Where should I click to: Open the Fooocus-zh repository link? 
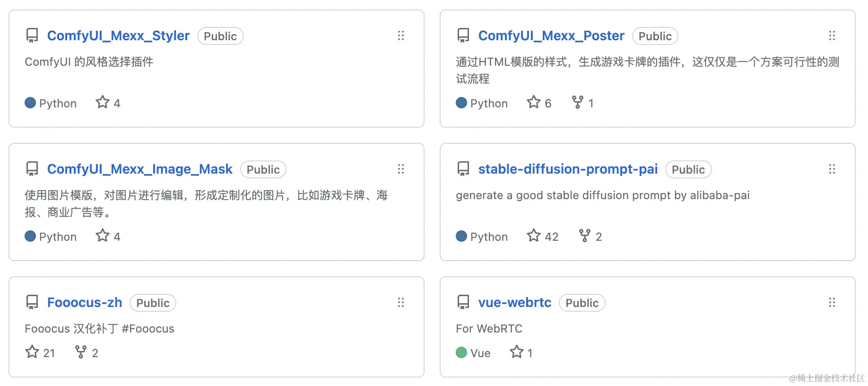[85, 303]
